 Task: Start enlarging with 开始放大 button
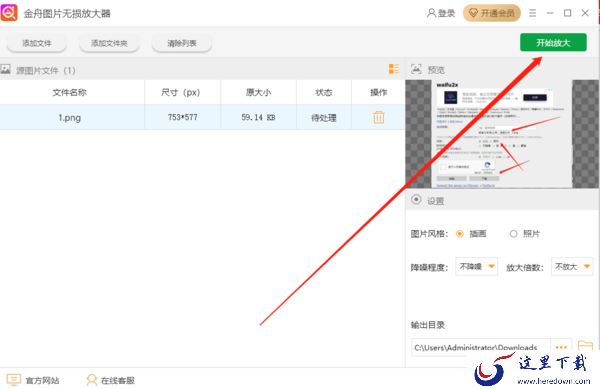pyautogui.click(x=553, y=42)
